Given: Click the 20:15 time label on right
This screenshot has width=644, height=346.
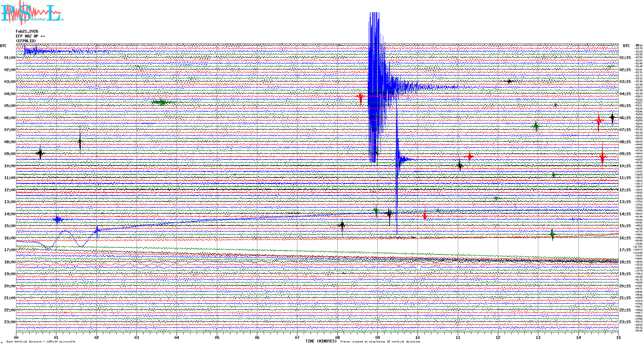Looking at the screenshot, I should click(x=625, y=286).
